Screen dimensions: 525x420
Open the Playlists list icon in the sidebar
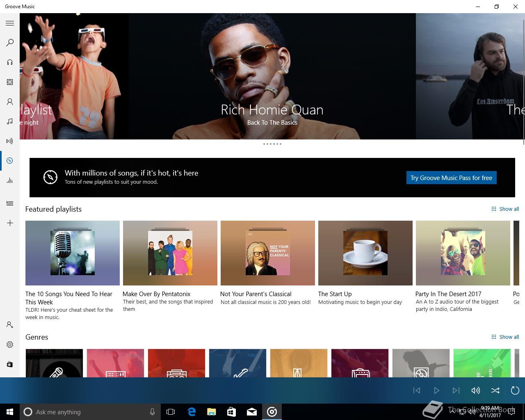(x=10, y=203)
